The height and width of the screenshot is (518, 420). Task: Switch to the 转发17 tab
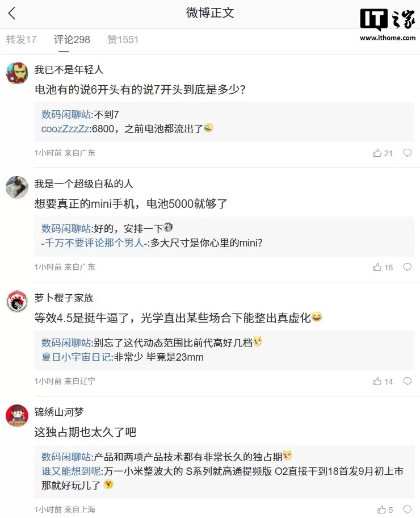21,40
